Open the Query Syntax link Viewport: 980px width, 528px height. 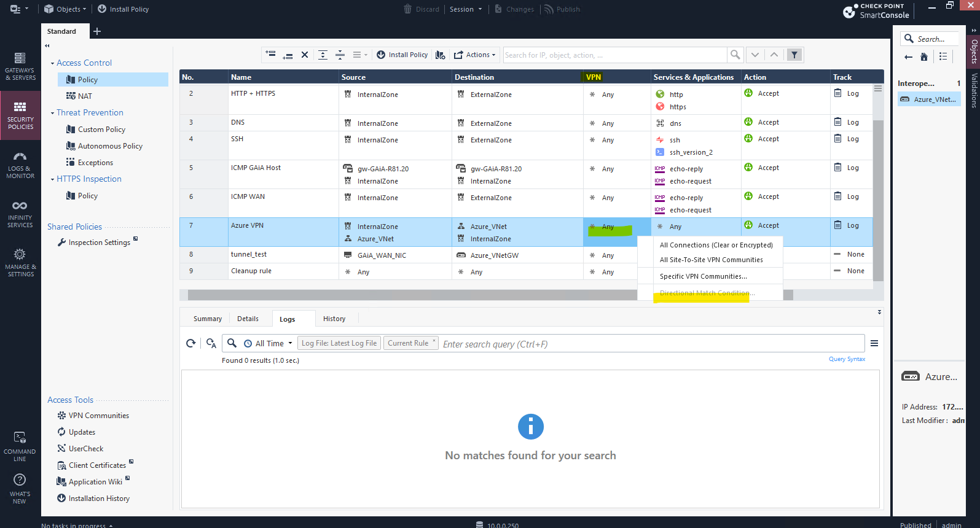click(x=847, y=359)
